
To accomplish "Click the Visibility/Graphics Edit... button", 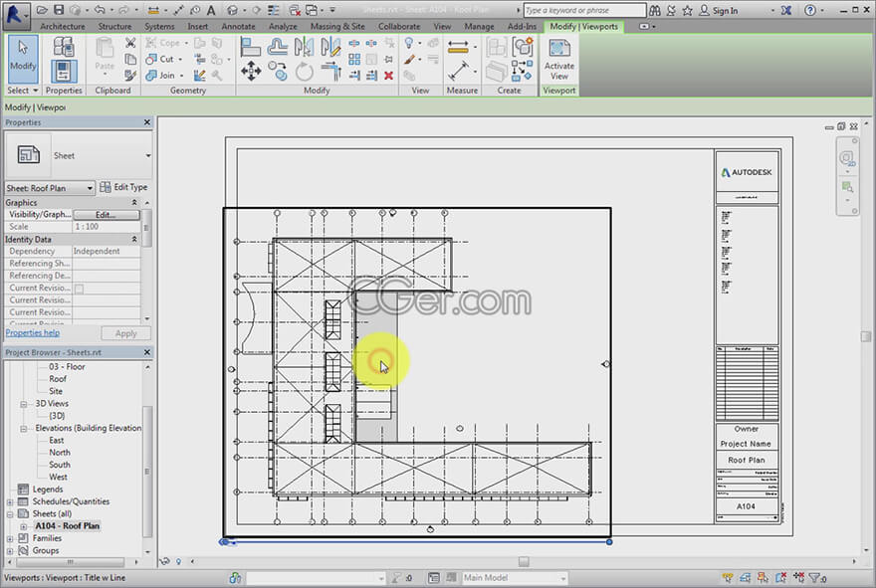I will tap(107, 215).
